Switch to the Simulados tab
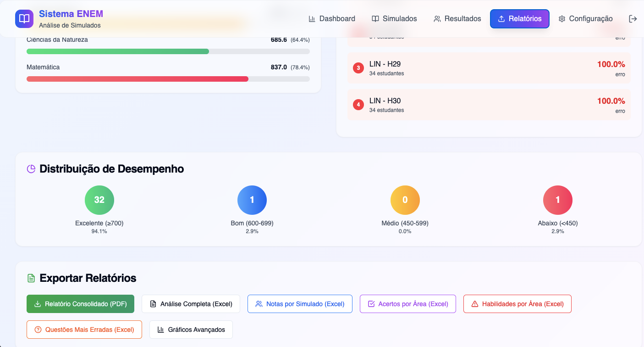 (x=394, y=19)
